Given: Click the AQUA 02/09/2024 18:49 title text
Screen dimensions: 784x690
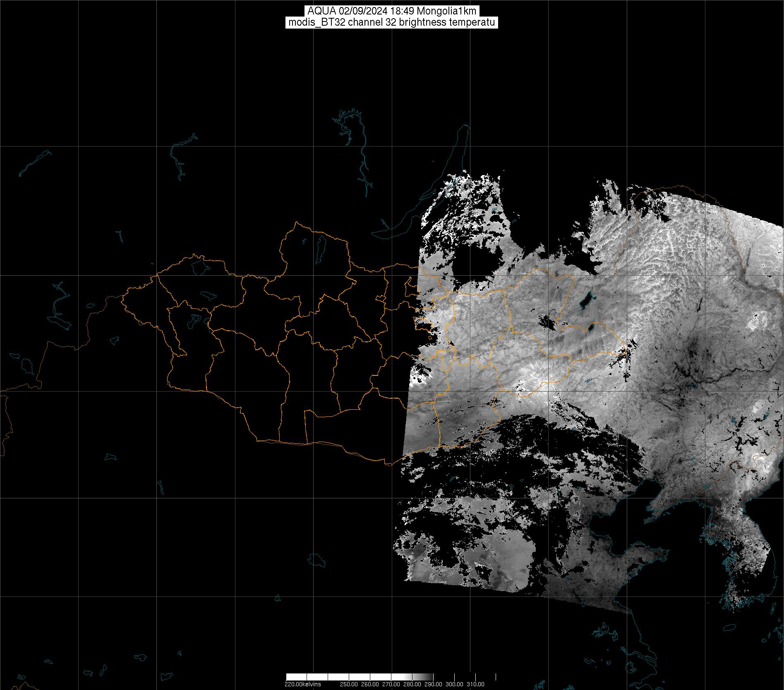Looking at the screenshot, I should 391,11.
